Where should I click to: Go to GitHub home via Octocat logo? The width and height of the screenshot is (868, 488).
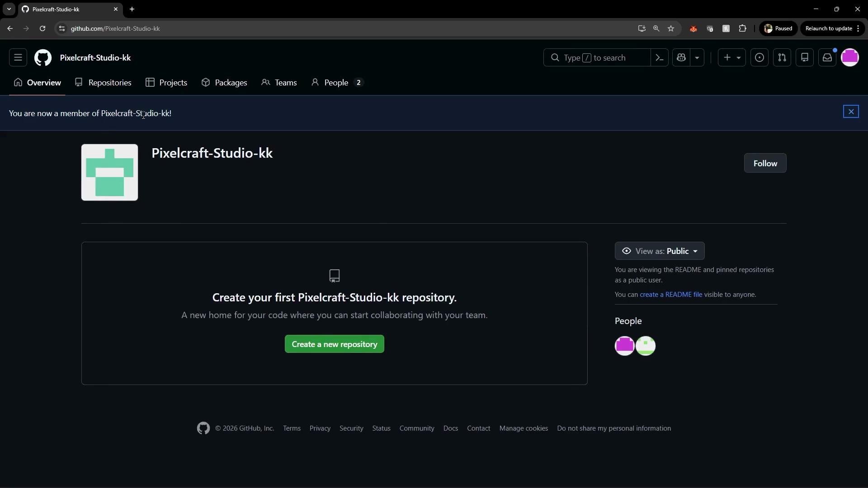tap(43, 58)
